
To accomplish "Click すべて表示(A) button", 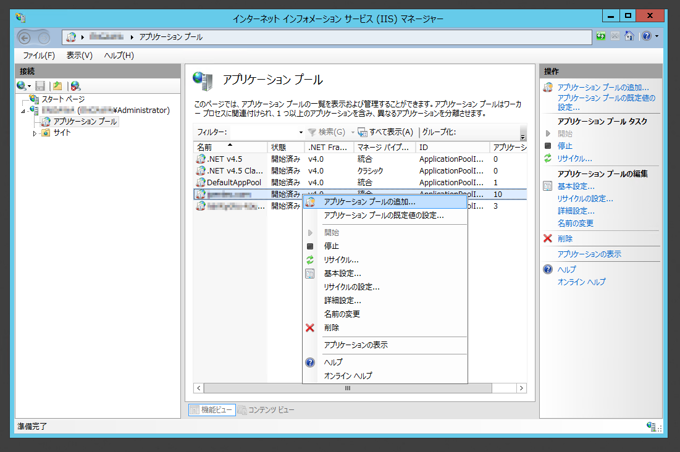I will [x=386, y=132].
